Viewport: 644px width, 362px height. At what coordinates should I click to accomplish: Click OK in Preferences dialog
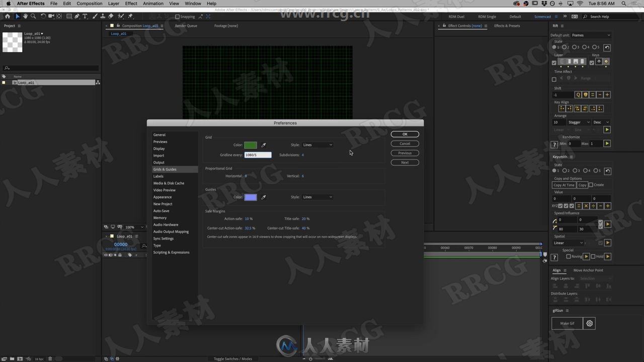coord(405,134)
